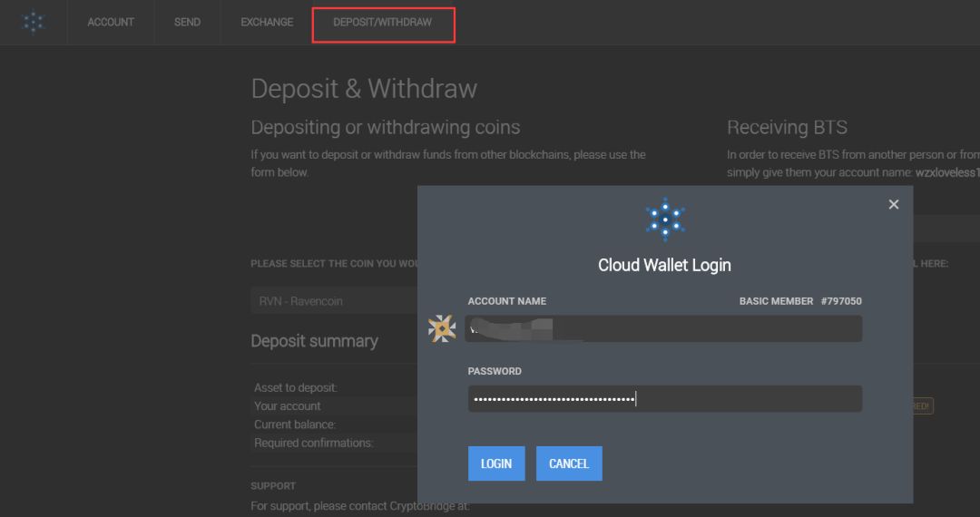980x517 pixels.
Task: Focus the Account Name input field
Action: [663, 328]
